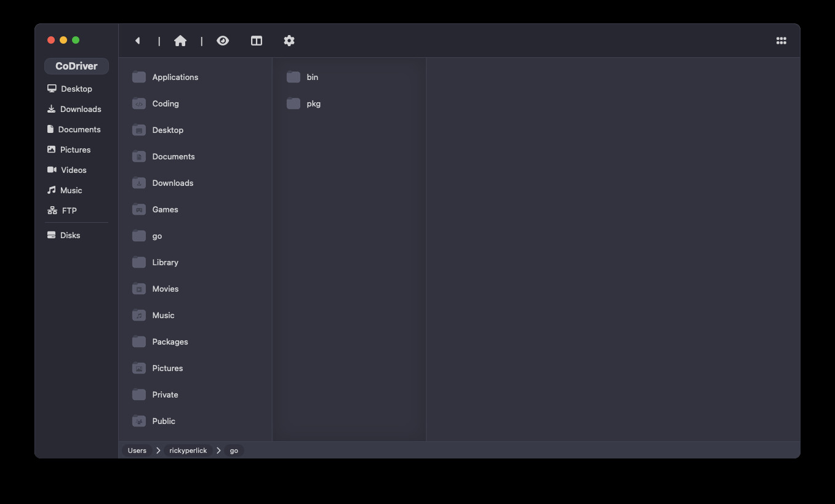Select the Packages folder name
The width and height of the screenshot is (835, 504).
pos(170,342)
